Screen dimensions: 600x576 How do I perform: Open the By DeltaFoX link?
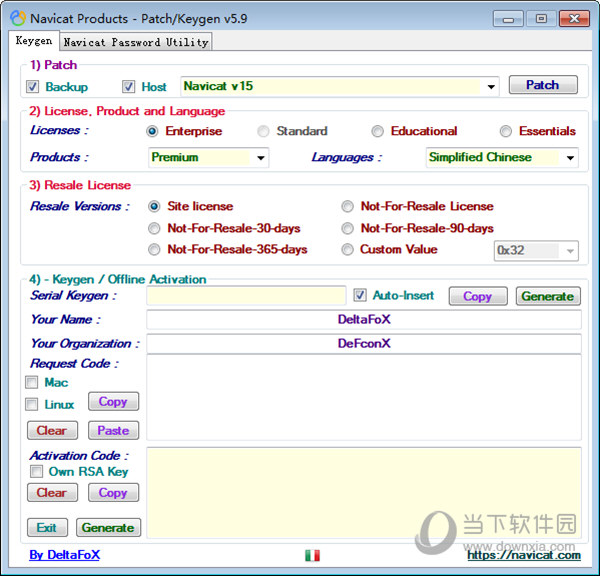[64, 555]
